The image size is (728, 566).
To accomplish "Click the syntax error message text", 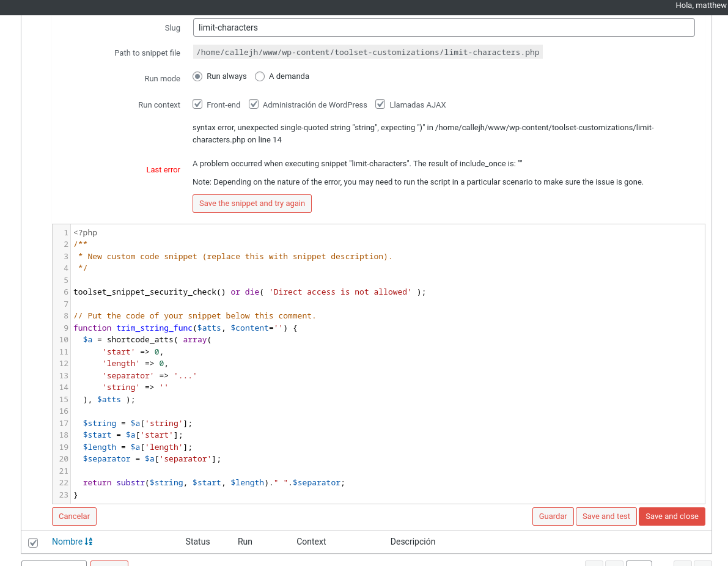I will point(423,134).
